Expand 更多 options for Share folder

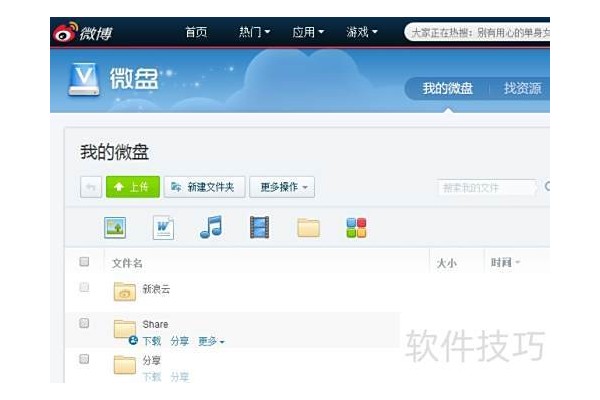click(x=211, y=341)
